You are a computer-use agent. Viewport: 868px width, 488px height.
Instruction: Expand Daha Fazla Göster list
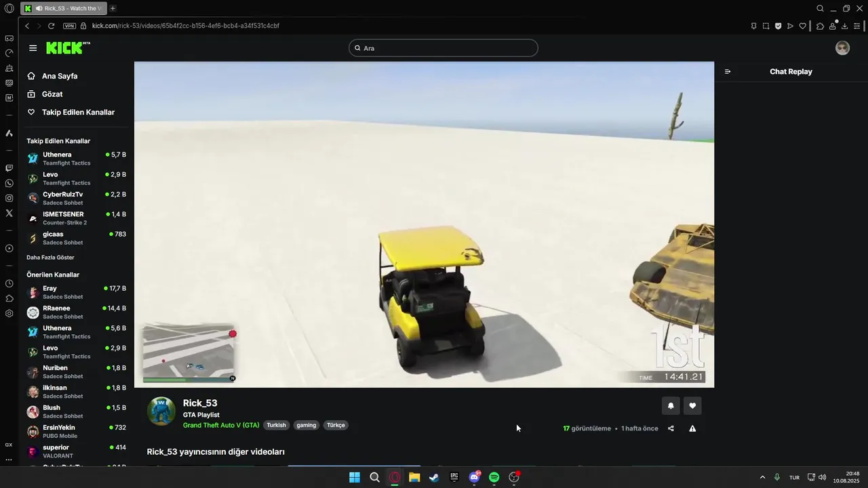[x=50, y=258]
